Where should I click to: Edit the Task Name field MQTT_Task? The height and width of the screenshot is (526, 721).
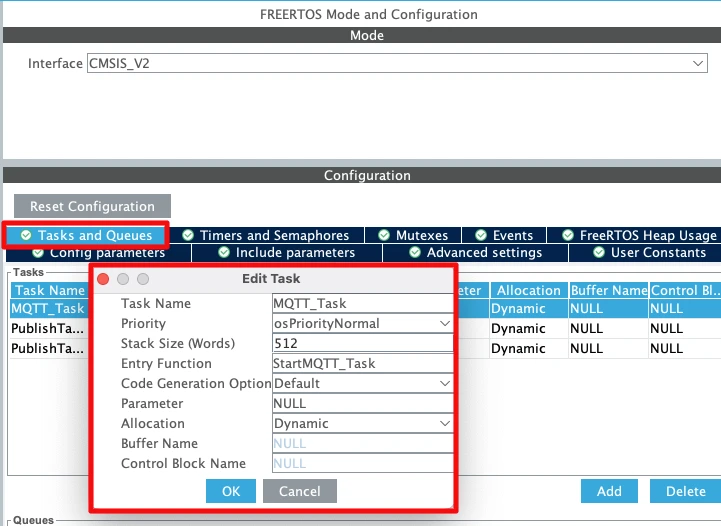(x=362, y=303)
